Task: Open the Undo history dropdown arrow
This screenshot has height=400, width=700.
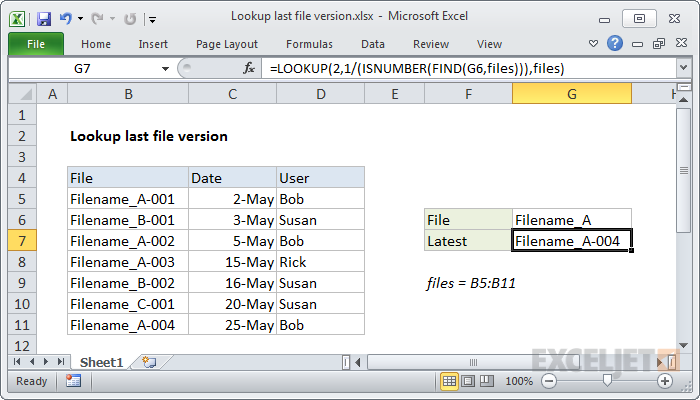Action: [x=80, y=19]
